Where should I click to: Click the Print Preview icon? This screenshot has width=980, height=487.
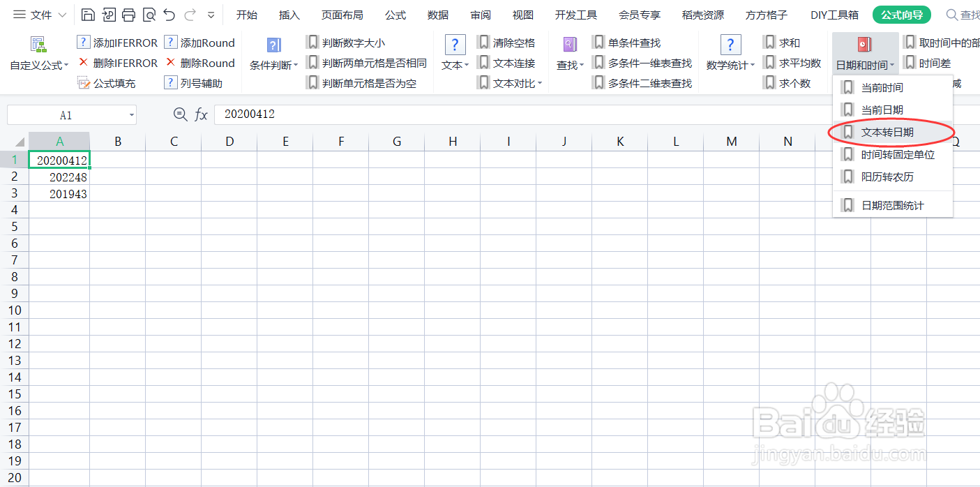(x=149, y=15)
